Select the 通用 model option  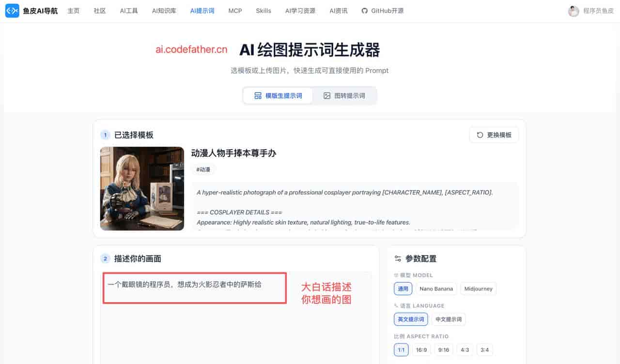[403, 289]
